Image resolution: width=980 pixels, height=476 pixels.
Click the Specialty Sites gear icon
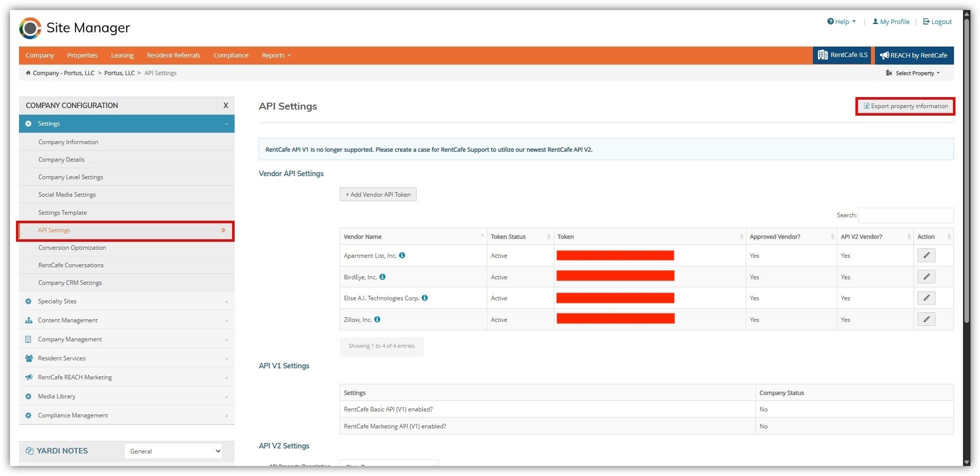(29, 301)
